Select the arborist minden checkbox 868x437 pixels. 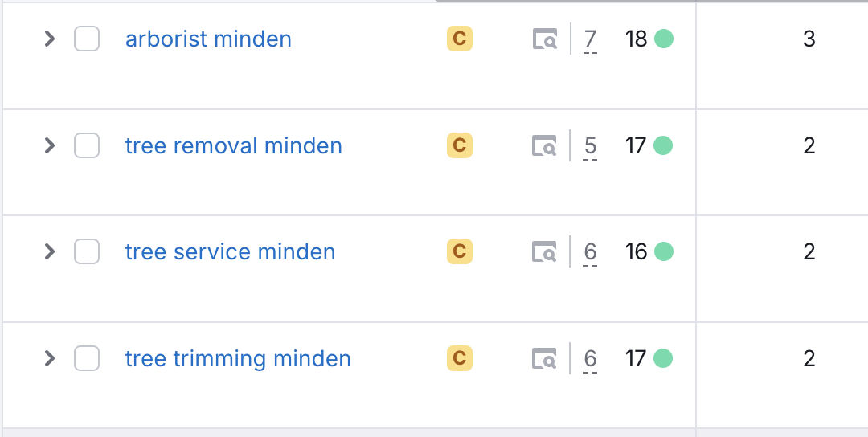[87, 39]
